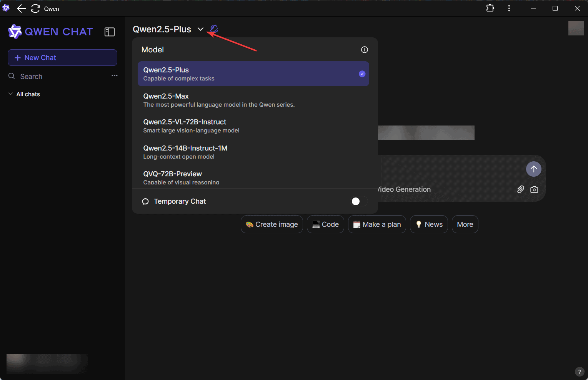Click the search magnifier icon

pos(12,76)
